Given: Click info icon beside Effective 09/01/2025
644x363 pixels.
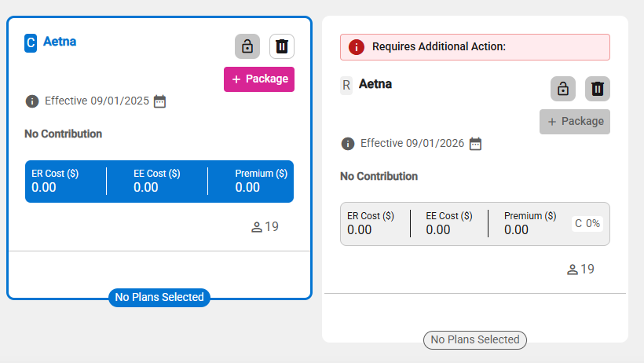Looking at the screenshot, I should click(x=32, y=101).
